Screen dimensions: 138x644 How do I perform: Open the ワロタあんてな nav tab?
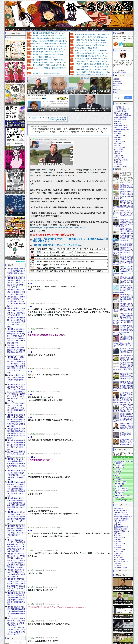tap(68, 30)
